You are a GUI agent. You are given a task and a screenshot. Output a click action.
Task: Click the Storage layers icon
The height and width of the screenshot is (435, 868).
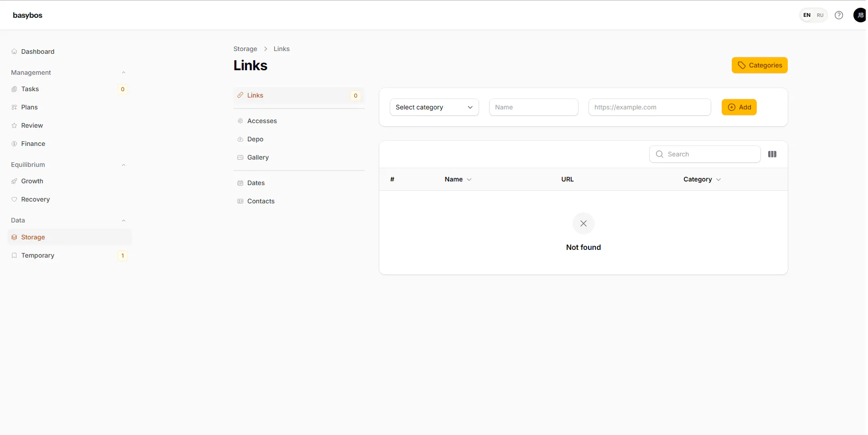tap(14, 237)
